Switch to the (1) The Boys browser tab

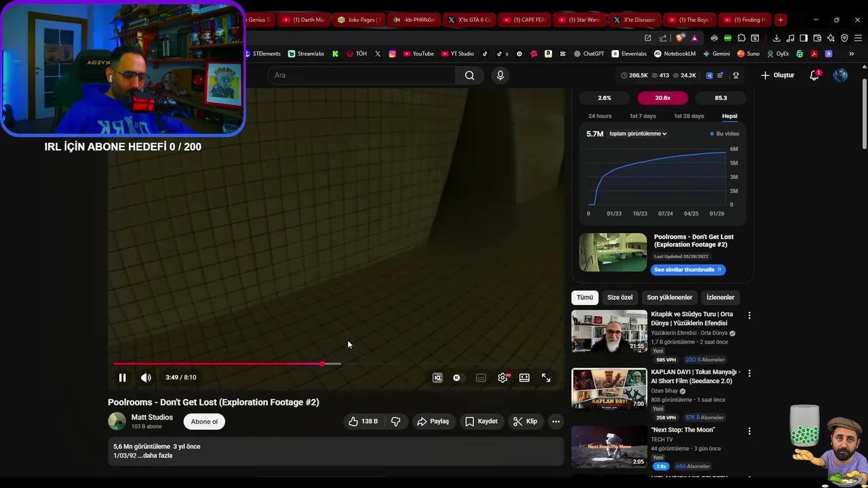click(688, 20)
